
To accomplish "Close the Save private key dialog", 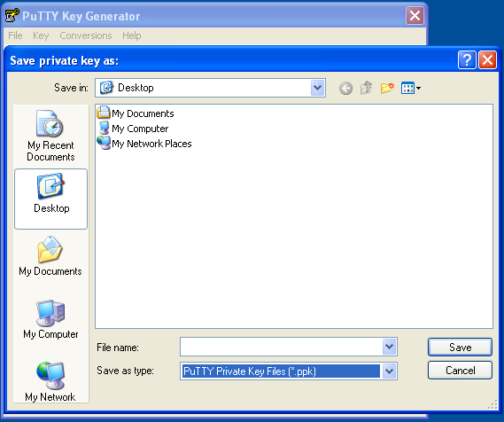I will tap(487, 59).
